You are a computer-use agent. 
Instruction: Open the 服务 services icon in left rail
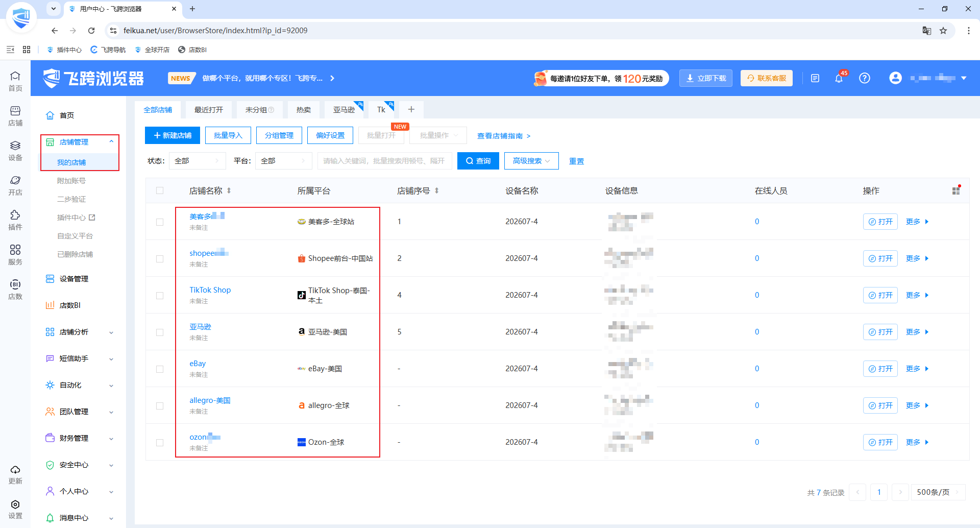click(x=15, y=255)
